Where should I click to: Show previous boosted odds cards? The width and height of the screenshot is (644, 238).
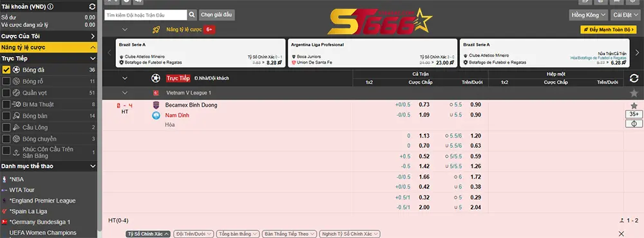pyautogui.click(x=109, y=53)
